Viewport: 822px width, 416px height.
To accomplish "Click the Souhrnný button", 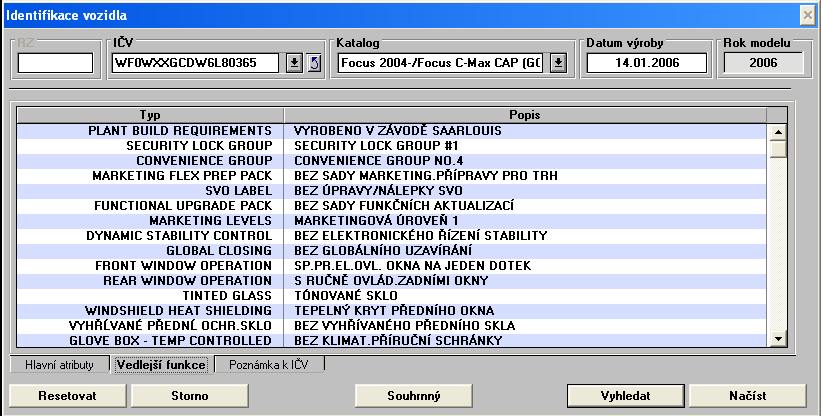I will coord(413,395).
